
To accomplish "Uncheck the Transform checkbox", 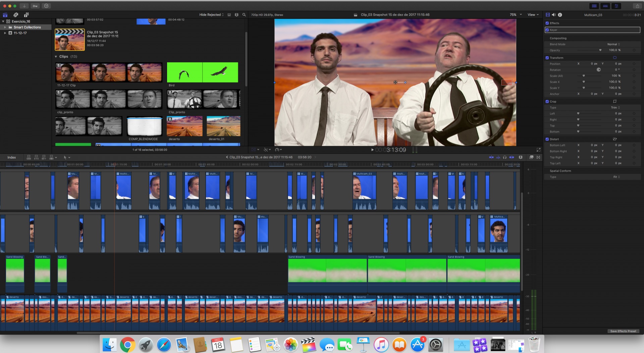I will [x=547, y=58].
